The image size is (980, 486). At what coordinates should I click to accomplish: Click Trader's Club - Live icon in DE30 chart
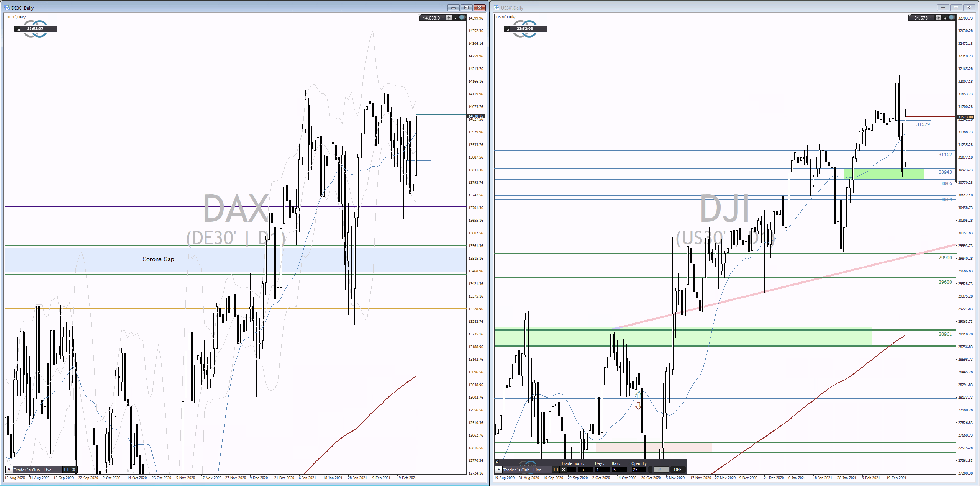click(x=9, y=470)
